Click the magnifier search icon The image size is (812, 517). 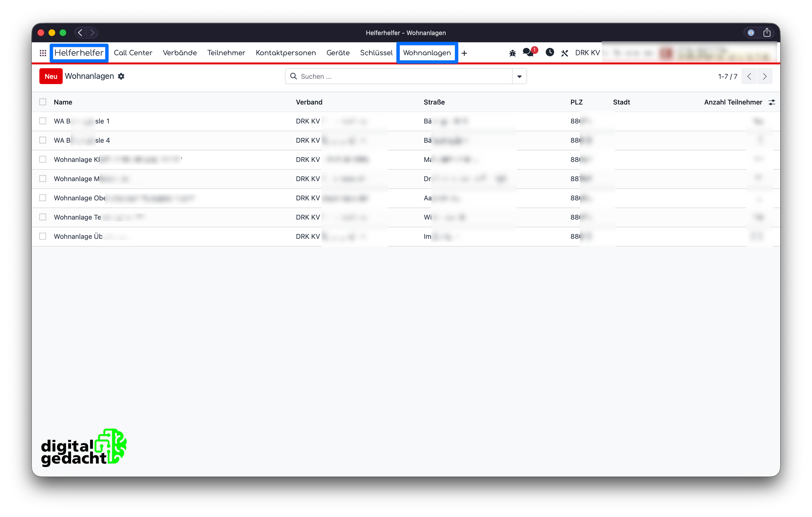click(x=293, y=76)
